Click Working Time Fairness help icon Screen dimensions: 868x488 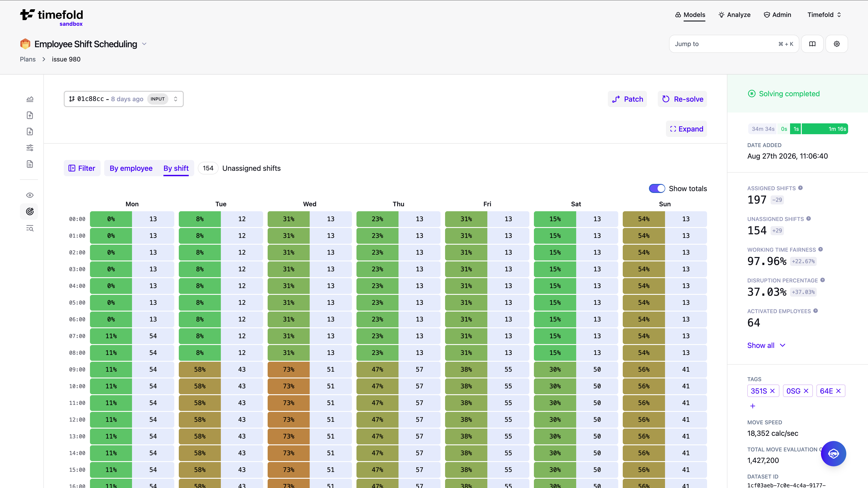coord(821,249)
